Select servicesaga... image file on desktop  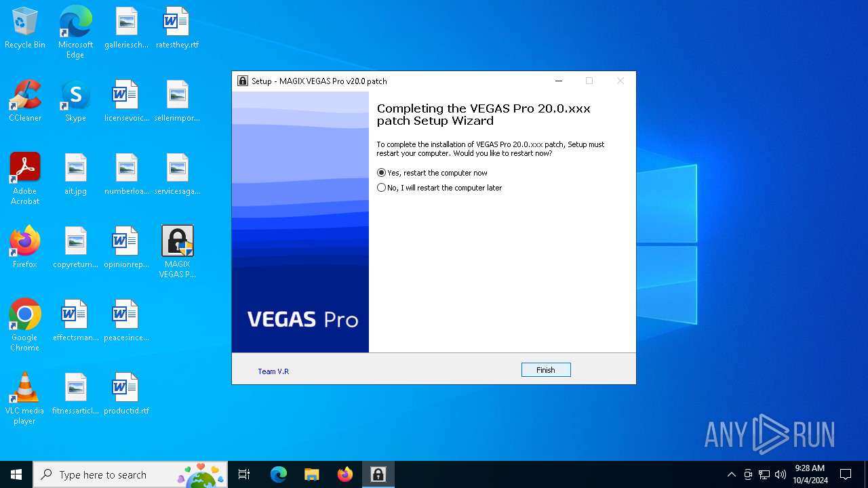click(177, 175)
